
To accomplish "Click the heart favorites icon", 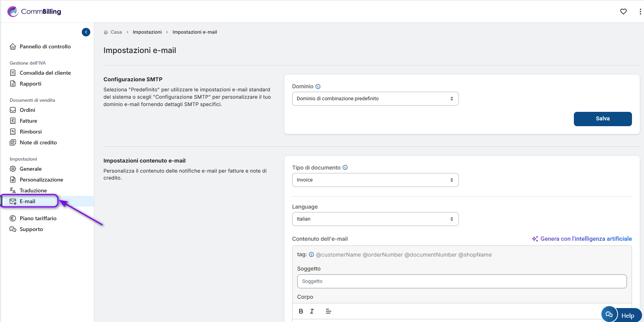I will pos(623,12).
